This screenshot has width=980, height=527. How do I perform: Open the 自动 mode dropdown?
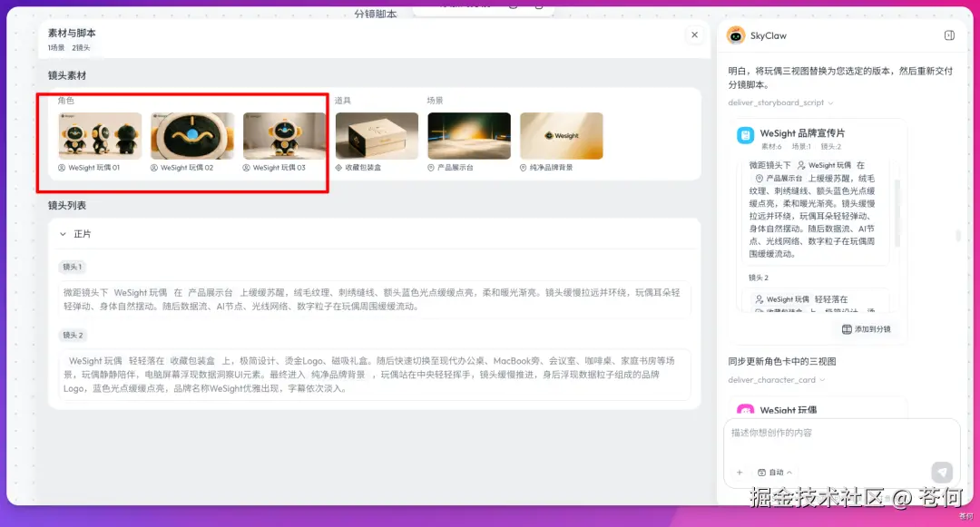coord(775,473)
